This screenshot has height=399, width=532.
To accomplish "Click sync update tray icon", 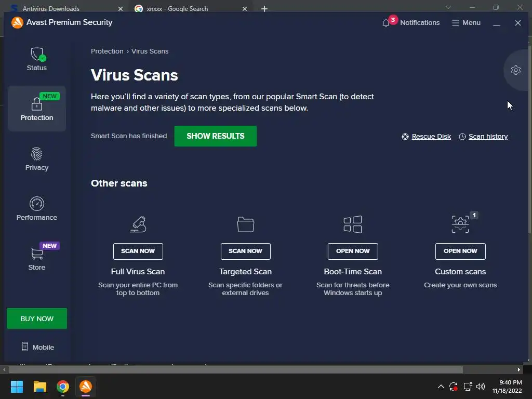I will pos(453,387).
